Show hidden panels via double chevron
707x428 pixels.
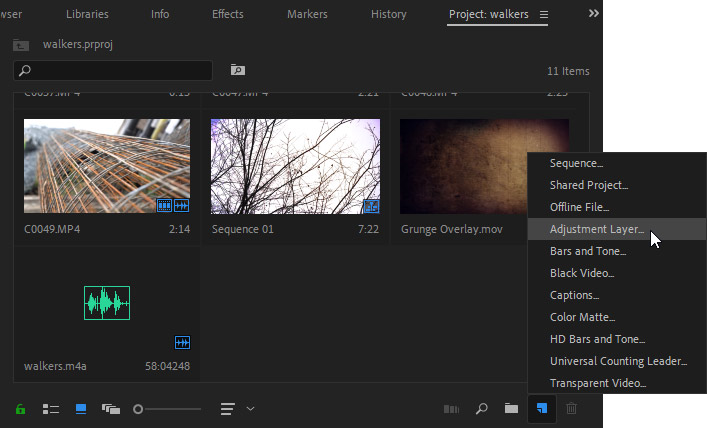[x=593, y=14]
